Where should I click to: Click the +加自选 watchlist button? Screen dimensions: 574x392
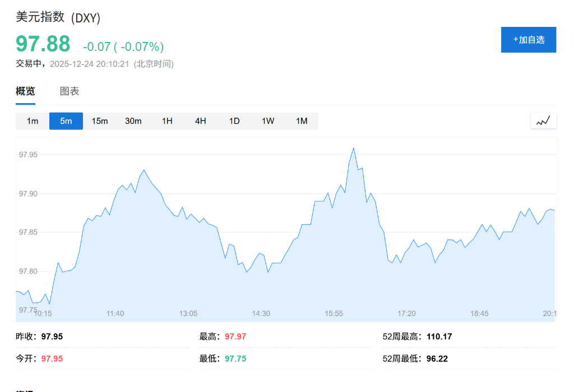528,39
